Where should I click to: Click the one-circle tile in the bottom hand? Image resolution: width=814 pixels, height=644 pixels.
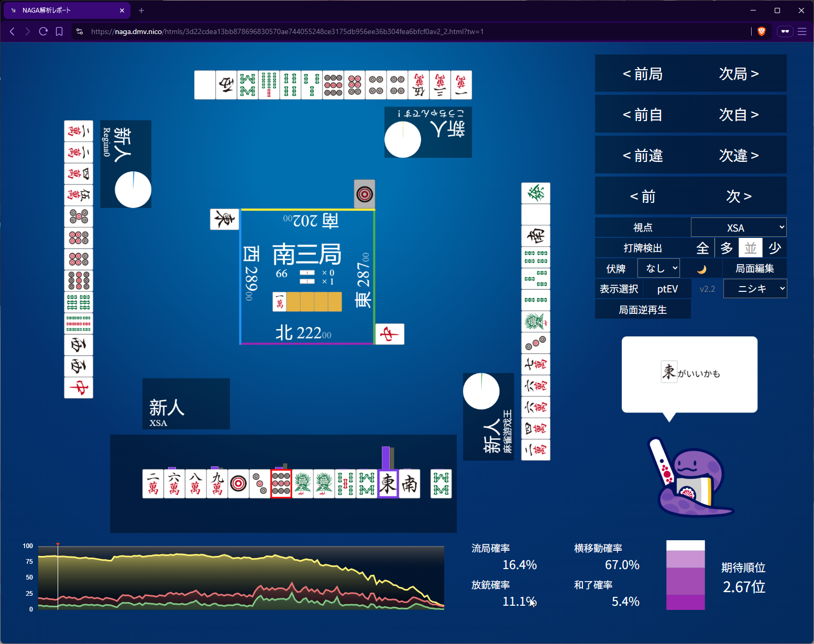[238, 484]
